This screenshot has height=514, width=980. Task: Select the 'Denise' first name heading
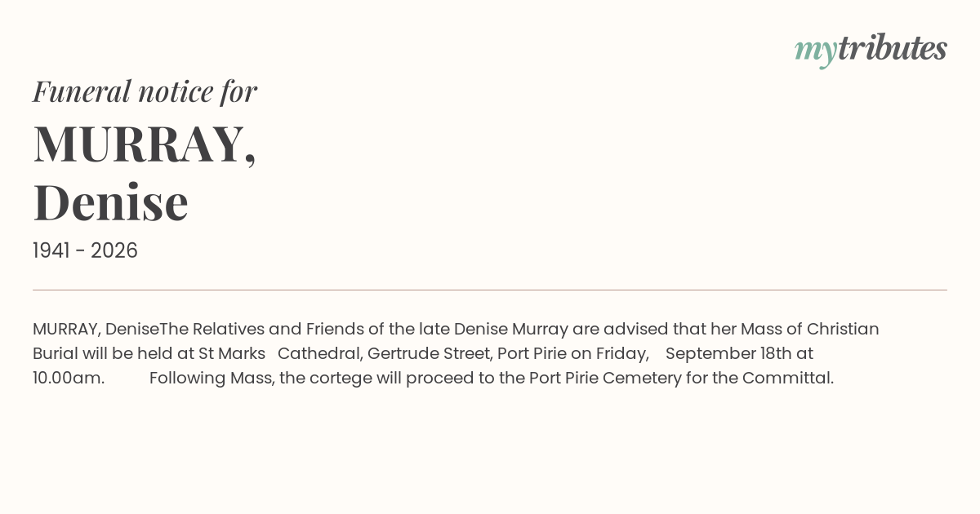[x=110, y=202]
